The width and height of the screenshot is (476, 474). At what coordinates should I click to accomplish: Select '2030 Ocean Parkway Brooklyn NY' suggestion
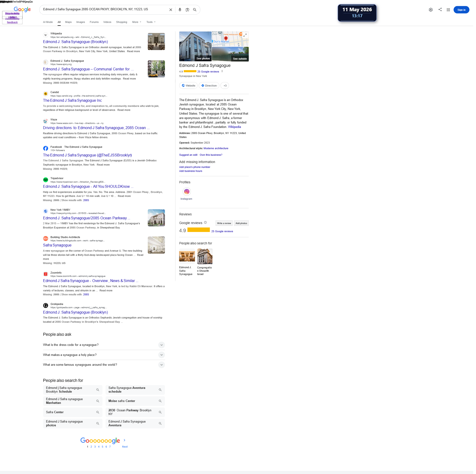pos(136,414)
